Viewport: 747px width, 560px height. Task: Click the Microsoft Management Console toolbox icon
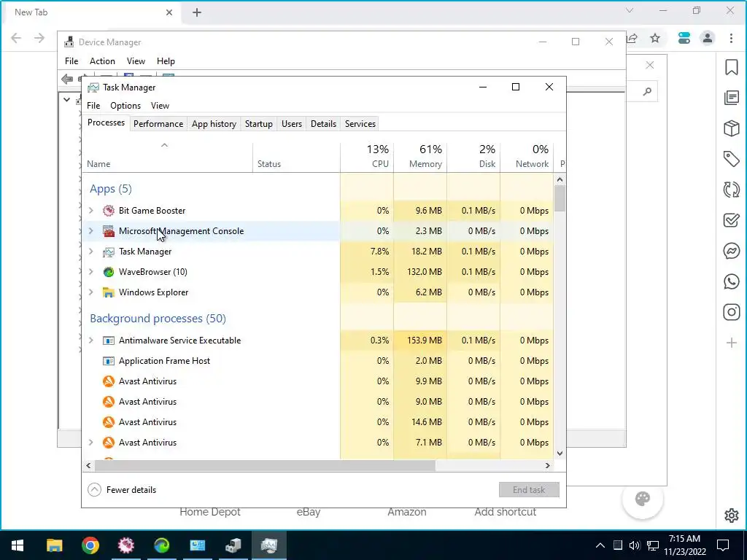point(109,231)
